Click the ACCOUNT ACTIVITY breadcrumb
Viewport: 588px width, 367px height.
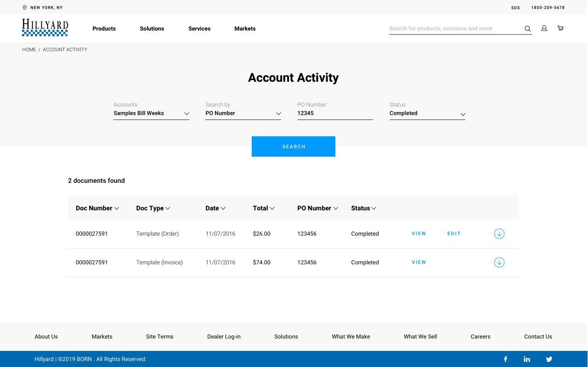(65, 50)
